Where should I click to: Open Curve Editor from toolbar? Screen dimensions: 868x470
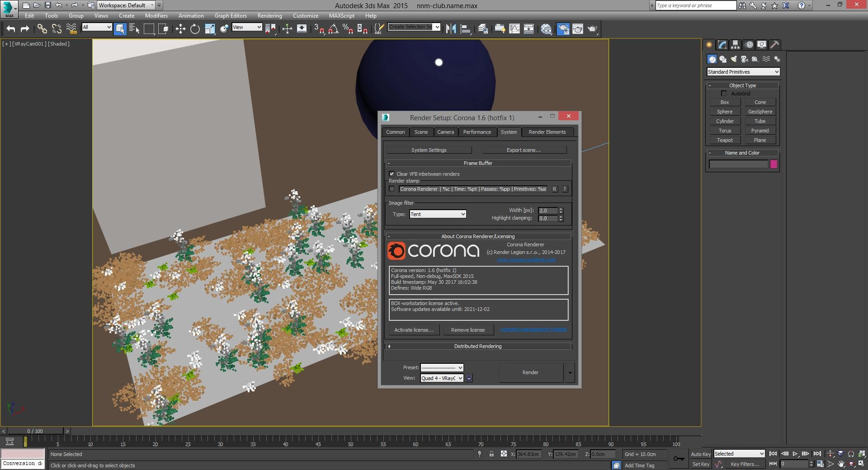pyautogui.click(x=514, y=29)
